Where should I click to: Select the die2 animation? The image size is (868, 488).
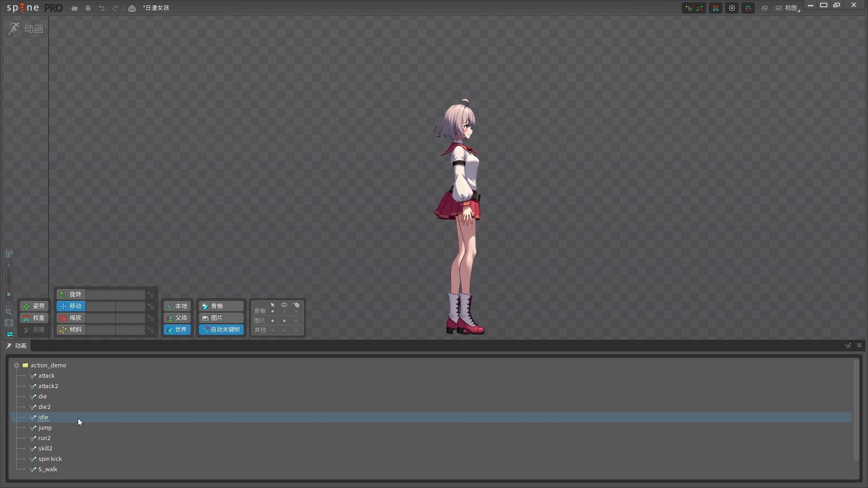tap(44, 407)
